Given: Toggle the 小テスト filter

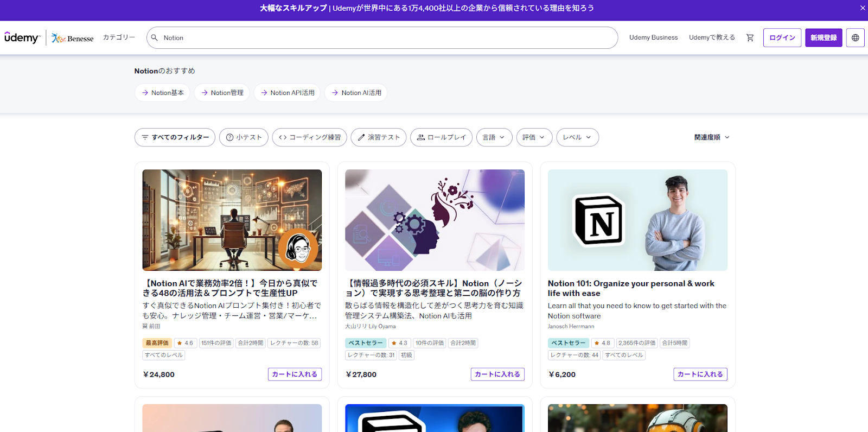Looking at the screenshot, I should click(244, 137).
